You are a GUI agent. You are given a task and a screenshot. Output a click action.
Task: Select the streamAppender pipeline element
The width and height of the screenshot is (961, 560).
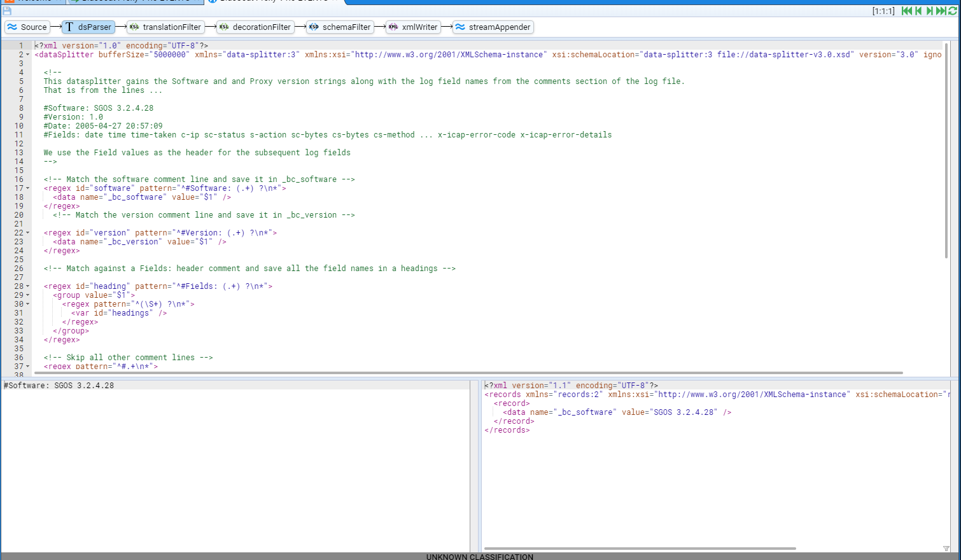pyautogui.click(x=493, y=27)
